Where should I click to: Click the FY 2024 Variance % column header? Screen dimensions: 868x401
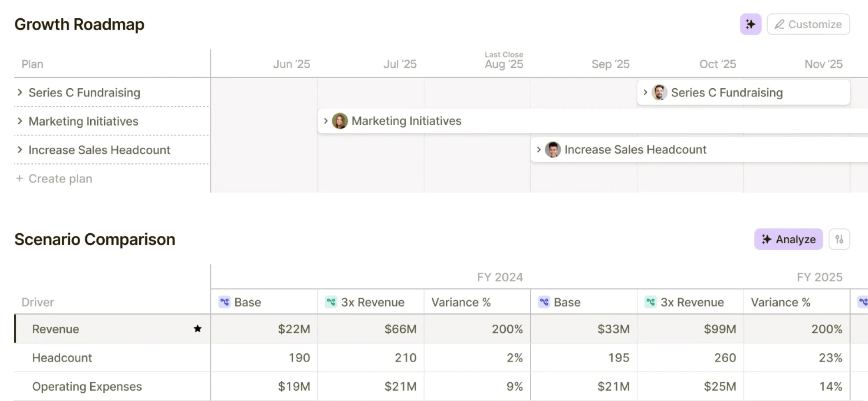(461, 302)
